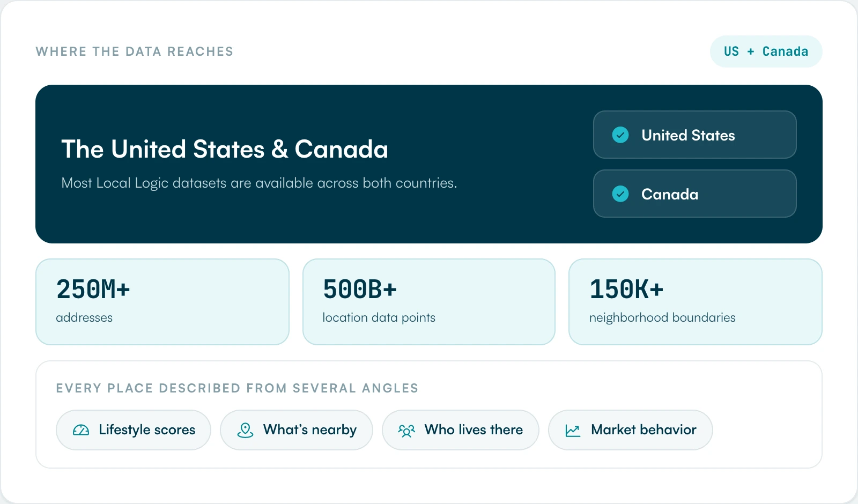Viewport: 858px width, 504px height.
Task: Click the Canada country card
Action: point(694,194)
